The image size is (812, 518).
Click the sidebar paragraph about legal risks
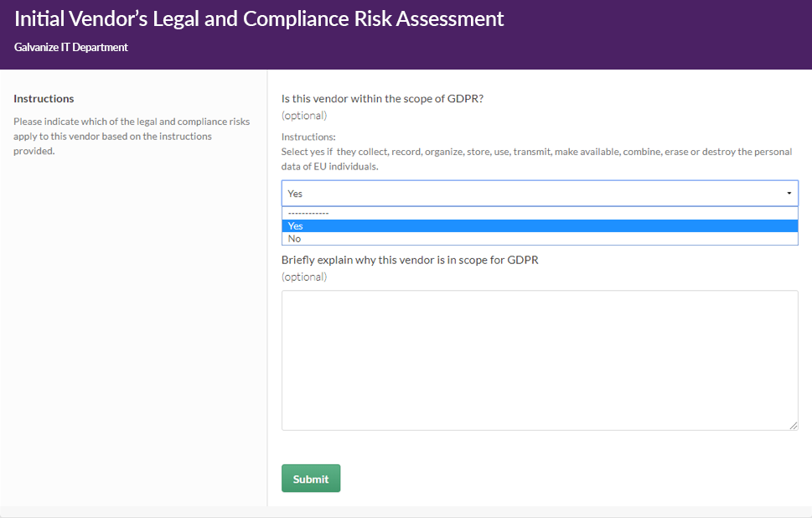coord(132,137)
